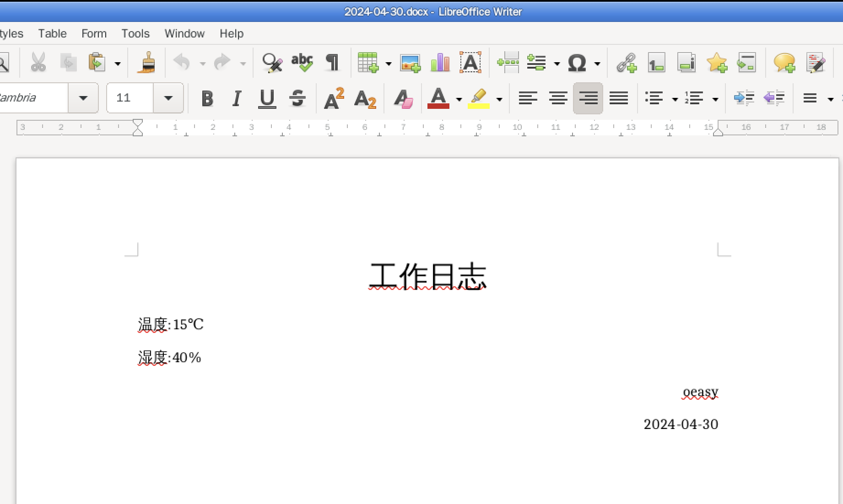Open the font size dropdown arrow

(168, 98)
